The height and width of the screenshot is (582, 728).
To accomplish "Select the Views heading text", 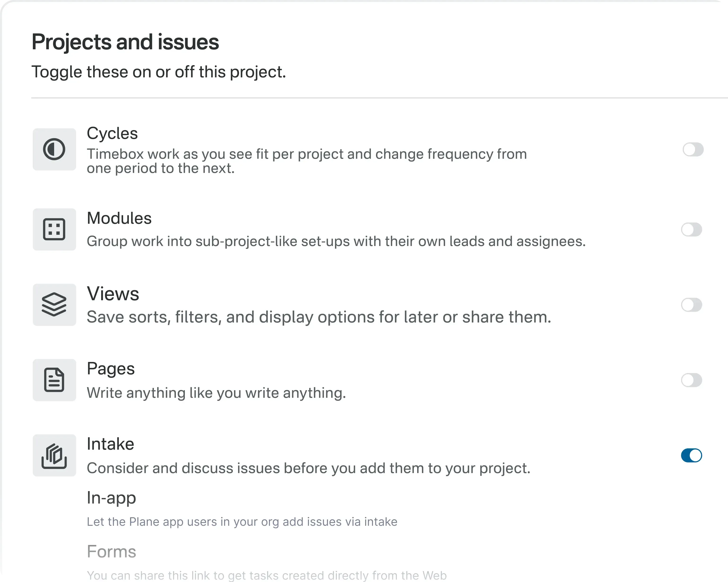I will pyautogui.click(x=113, y=293).
